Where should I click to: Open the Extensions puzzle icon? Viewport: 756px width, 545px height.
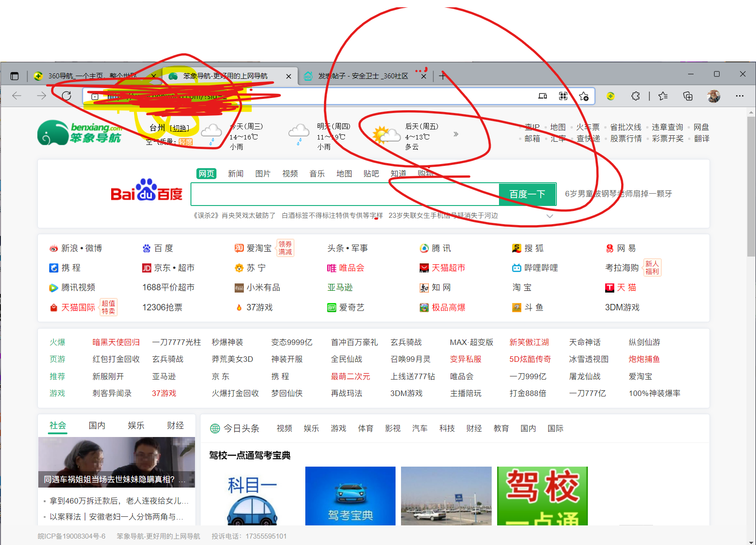coord(635,96)
